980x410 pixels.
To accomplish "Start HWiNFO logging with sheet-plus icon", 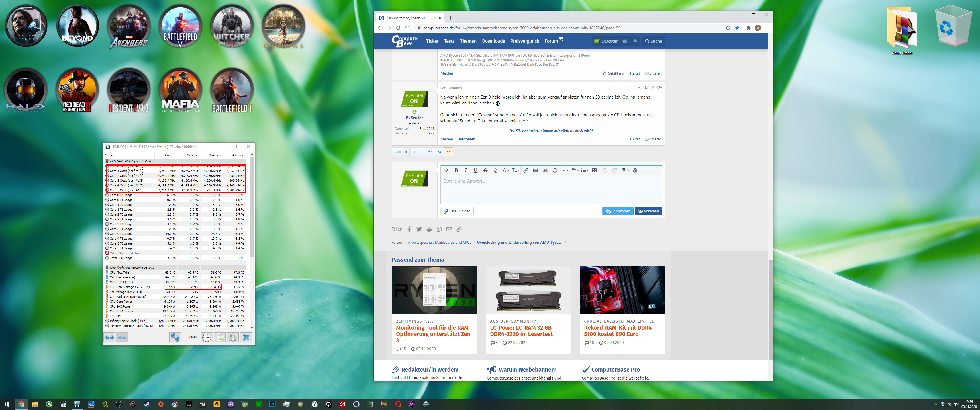I will (x=220, y=337).
